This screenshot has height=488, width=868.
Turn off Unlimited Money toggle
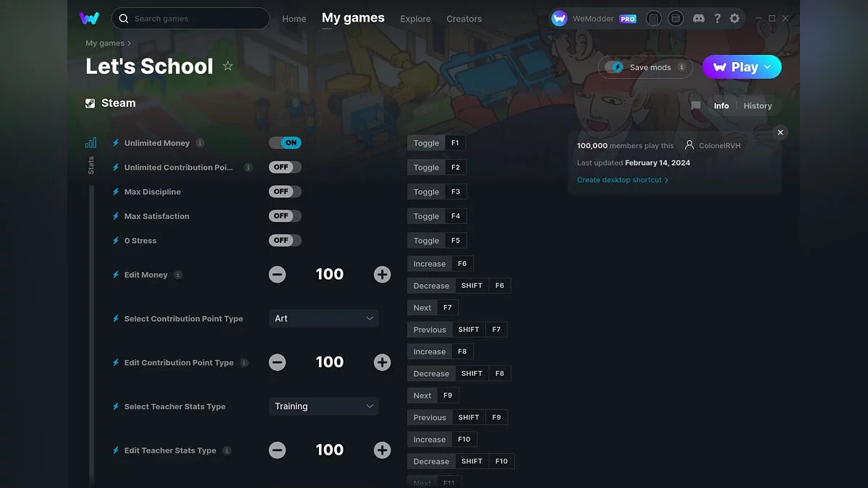[x=285, y=143]
